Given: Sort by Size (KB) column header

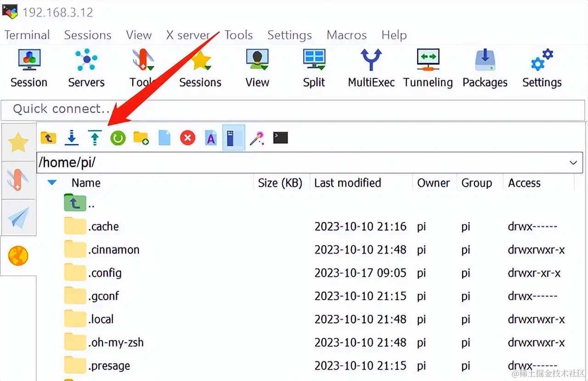Looking at the screenshot, I should [x=280, y=183].
